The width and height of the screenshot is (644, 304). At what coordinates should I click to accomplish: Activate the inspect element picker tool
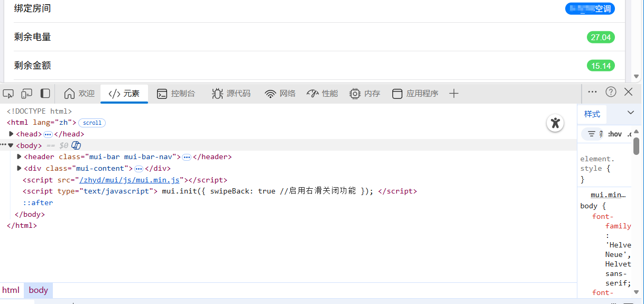8,94
